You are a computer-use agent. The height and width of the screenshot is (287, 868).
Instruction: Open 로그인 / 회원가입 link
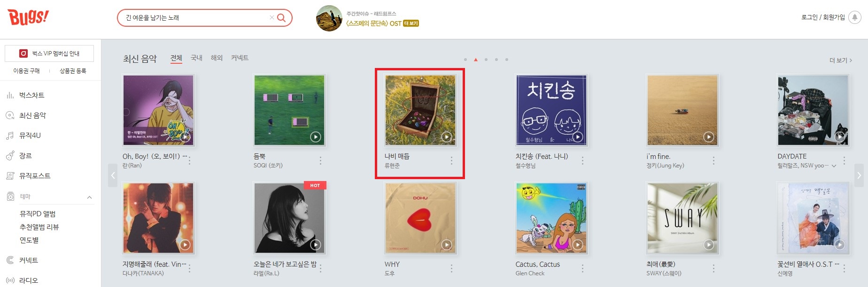(x=823, y=17)
